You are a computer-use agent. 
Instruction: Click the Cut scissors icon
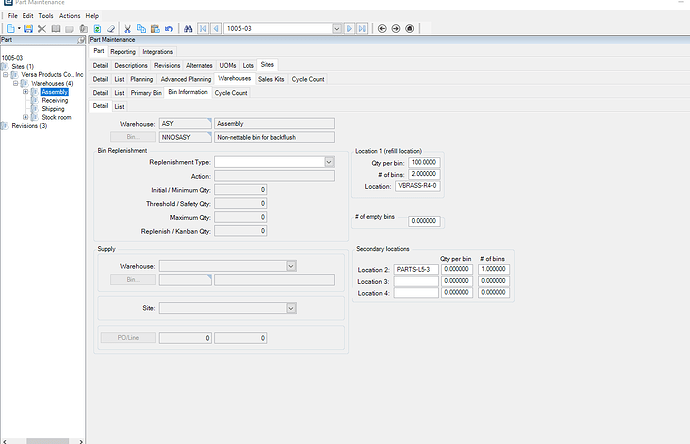(128, 29)
